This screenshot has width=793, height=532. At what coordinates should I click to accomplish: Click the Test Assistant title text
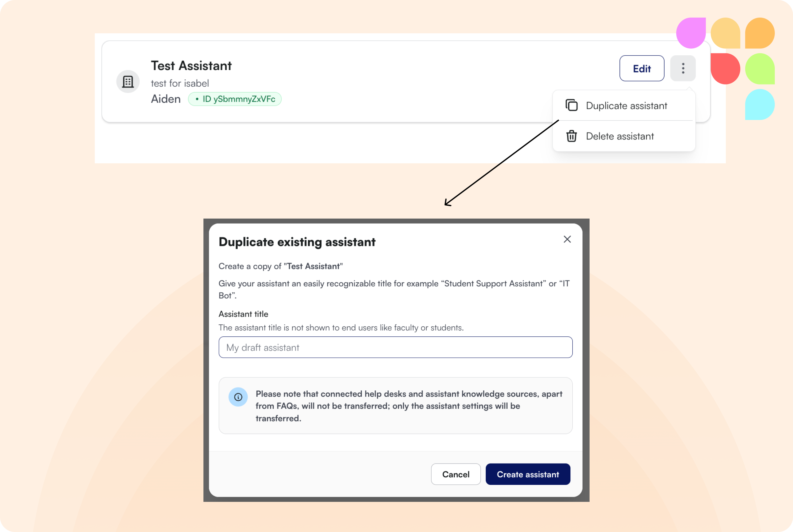[191, 66]
